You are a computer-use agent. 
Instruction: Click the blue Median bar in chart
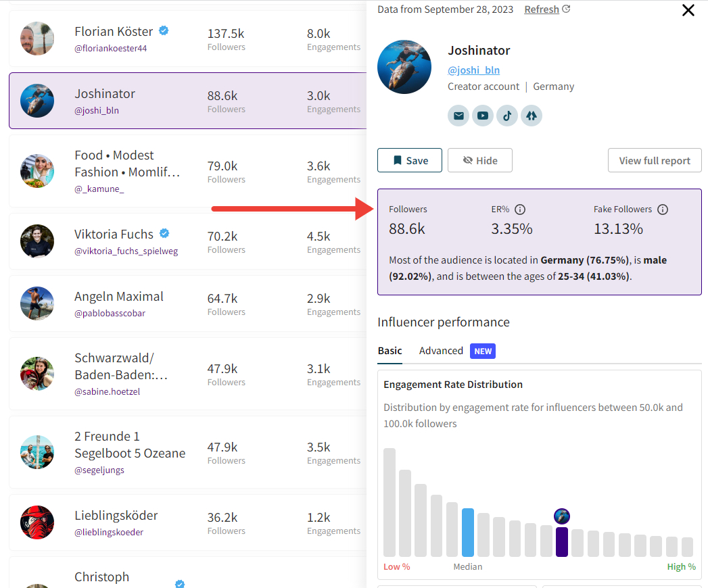(468, 533)
